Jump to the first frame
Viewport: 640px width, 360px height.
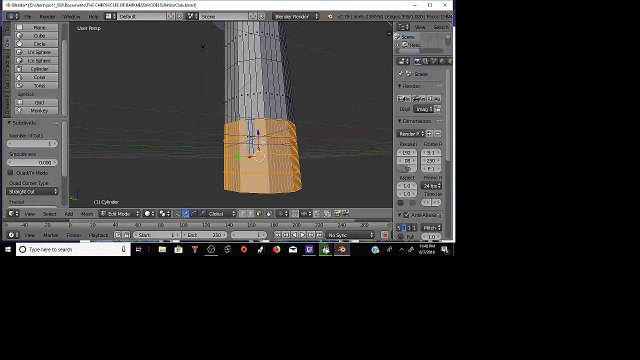click(278, 235)
